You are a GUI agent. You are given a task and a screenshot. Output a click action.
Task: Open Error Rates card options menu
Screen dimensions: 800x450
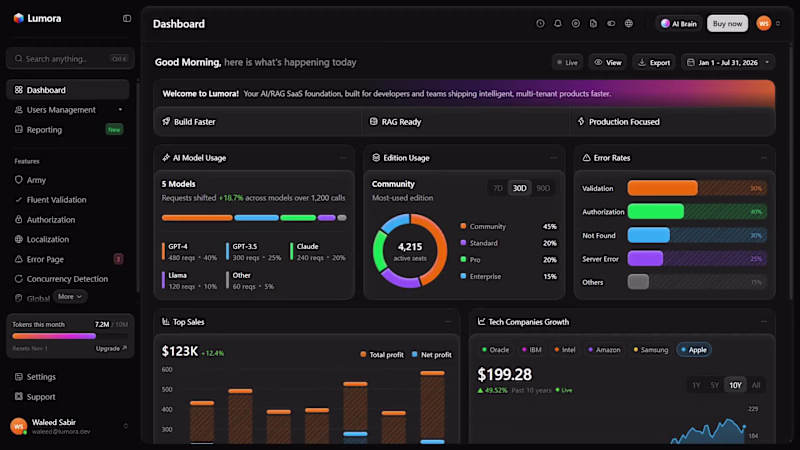pos(764,158)
